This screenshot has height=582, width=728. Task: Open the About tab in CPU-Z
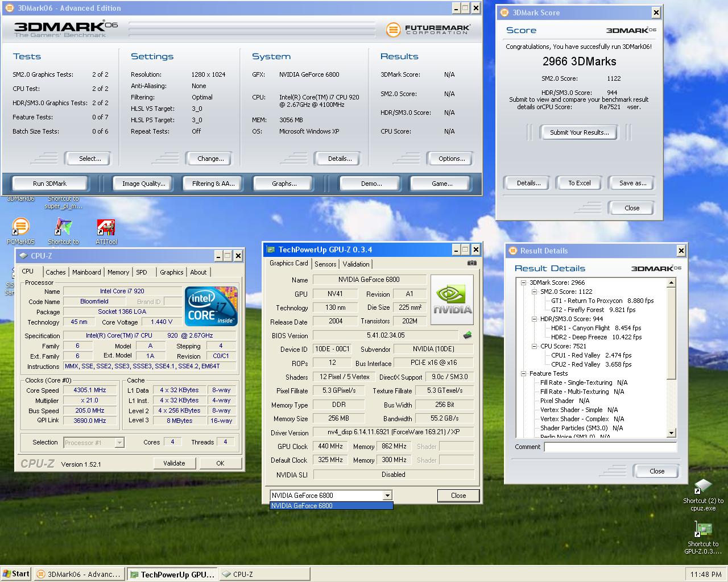(x=198, y=272)
